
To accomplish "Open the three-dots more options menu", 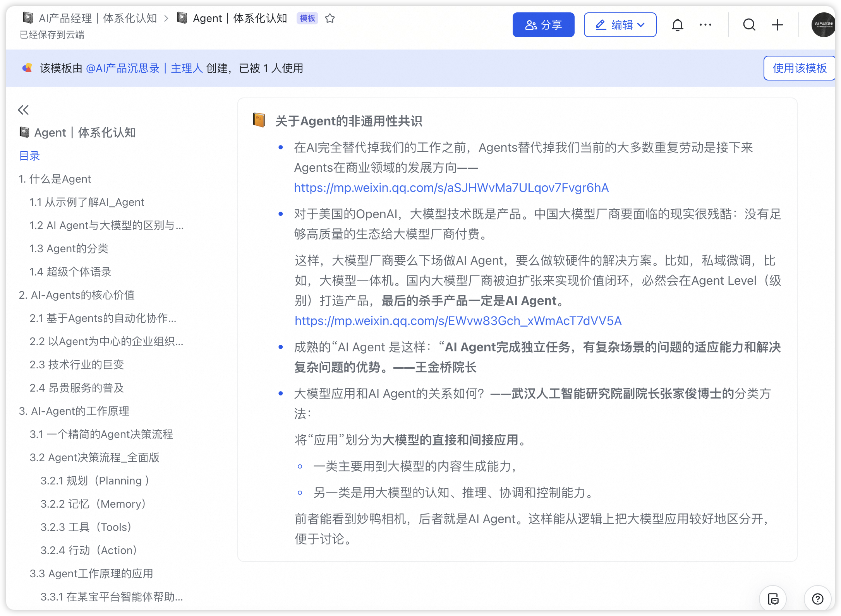I will coord(705,25).
